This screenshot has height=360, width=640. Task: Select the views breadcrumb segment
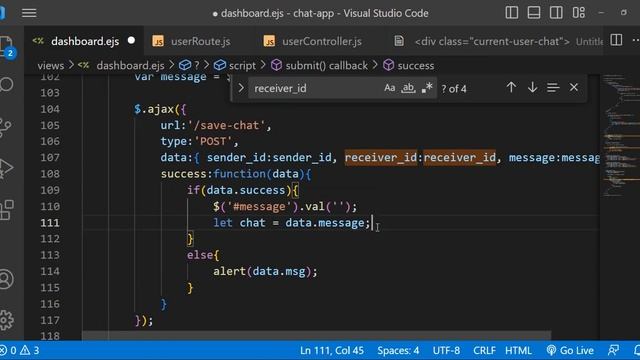pyautogui.click(x=51, y=66)
